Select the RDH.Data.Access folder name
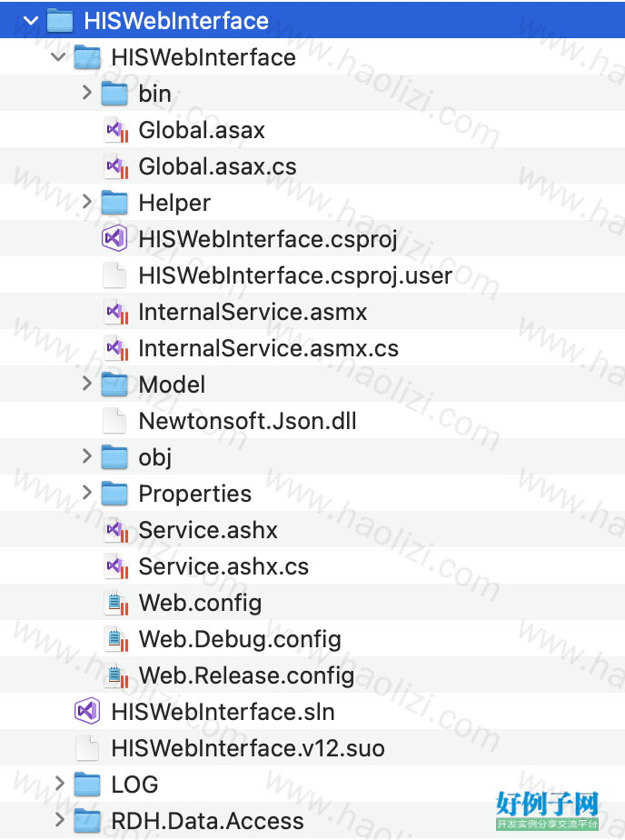625x840 pixels. [208, 821]
